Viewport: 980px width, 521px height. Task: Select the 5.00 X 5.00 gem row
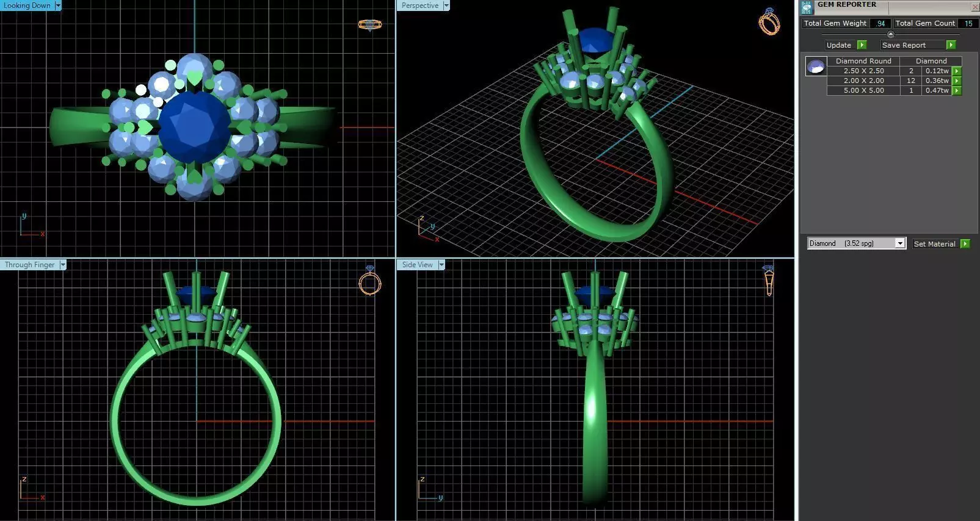tap(894, 91)
